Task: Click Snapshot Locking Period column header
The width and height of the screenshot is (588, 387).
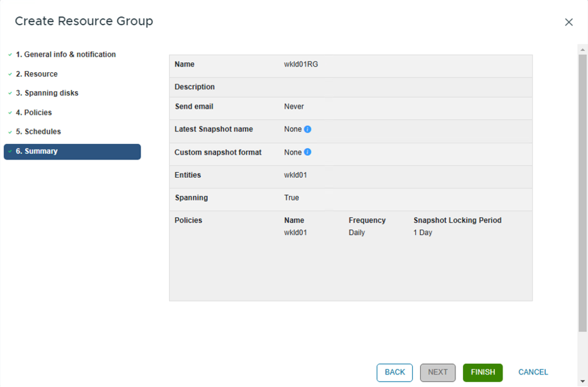Action: tap(457, 221)
